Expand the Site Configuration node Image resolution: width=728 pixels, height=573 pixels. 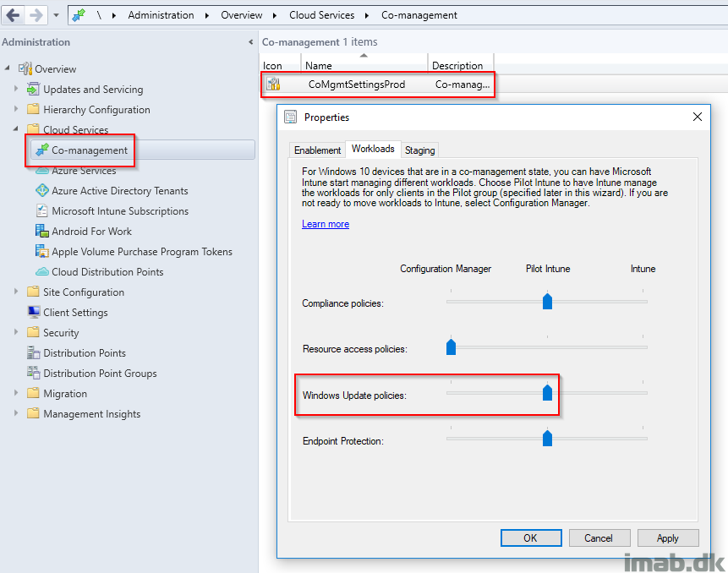(16, 292)
